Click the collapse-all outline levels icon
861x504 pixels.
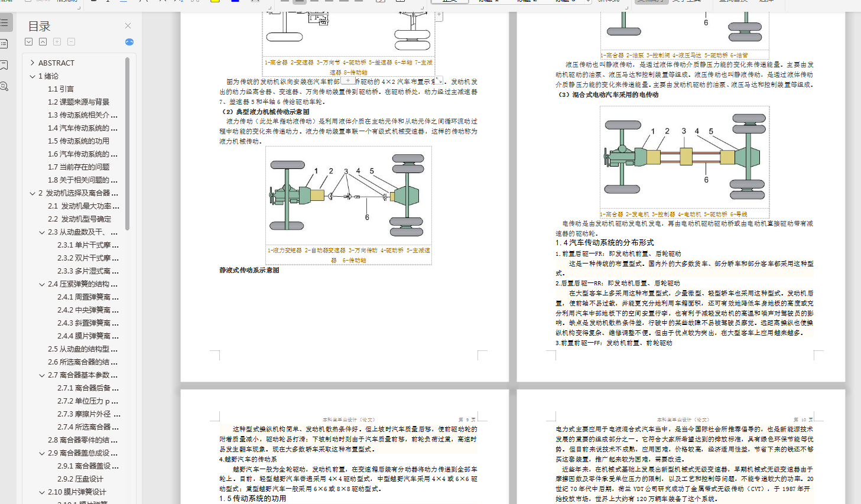(x=43, y=42)
